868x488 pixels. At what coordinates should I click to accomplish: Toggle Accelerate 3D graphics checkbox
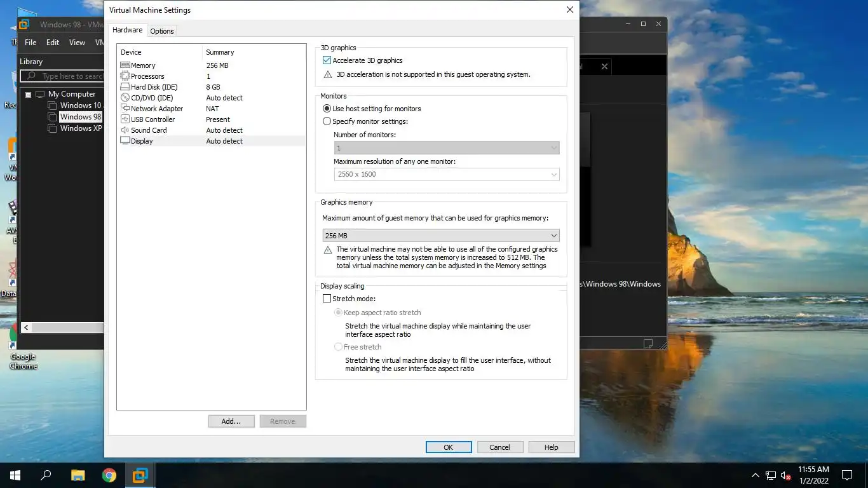327,60
